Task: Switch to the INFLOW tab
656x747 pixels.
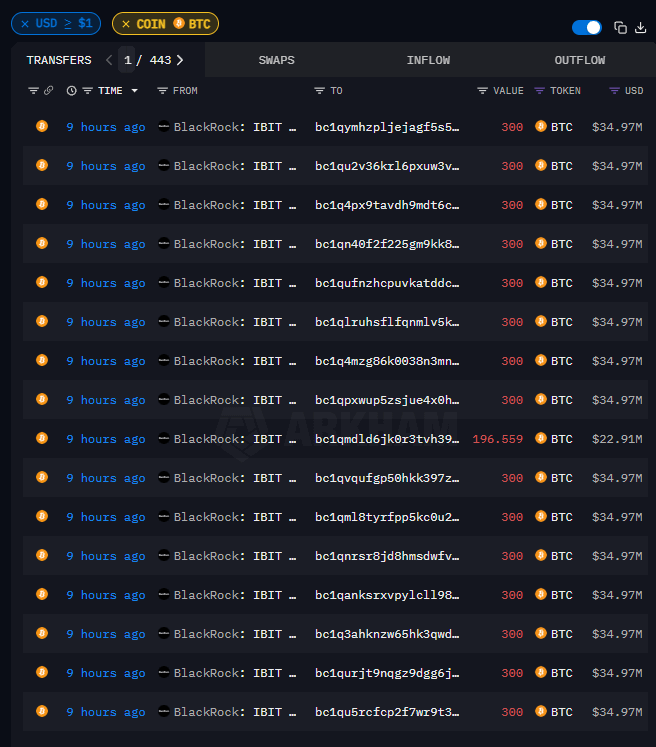Action: coord(428,60)
